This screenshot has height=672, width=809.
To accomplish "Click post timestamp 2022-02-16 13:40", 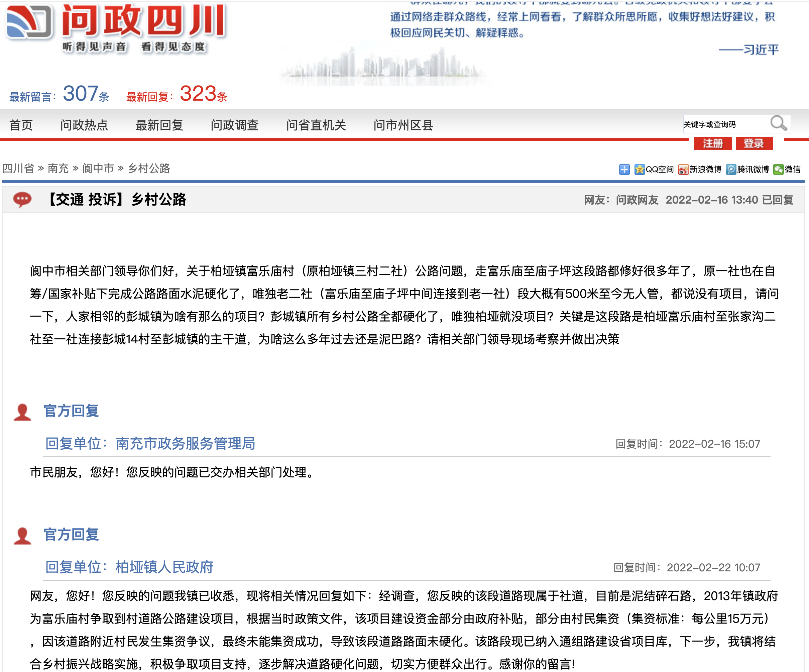I will pyautogui.click(x=712, y=200).
